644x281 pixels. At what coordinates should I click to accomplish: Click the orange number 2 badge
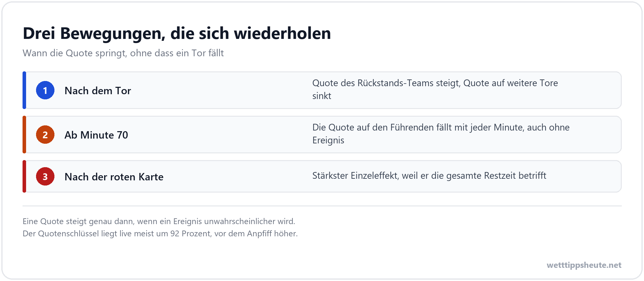(x=45, y=135)
